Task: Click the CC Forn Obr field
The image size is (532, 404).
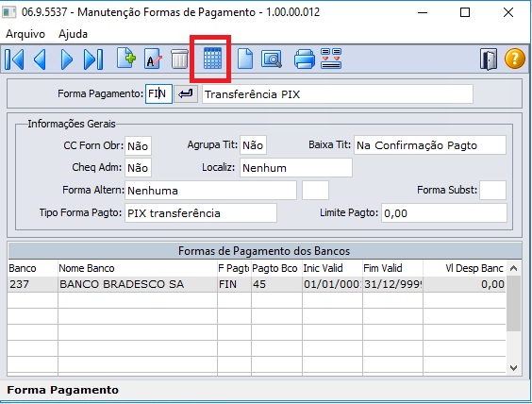Action: tap(138, 146)
